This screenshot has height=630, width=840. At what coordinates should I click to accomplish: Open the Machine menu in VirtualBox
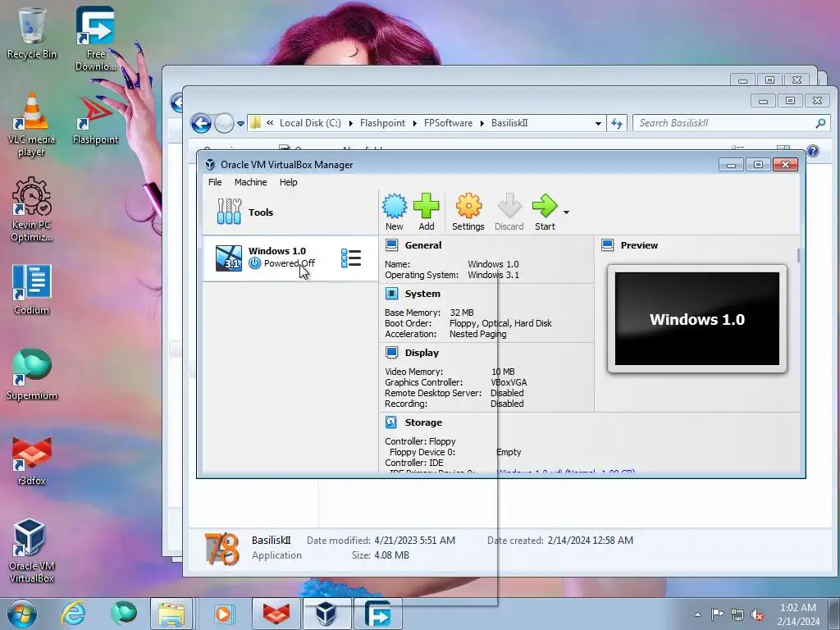click(250, 182)
